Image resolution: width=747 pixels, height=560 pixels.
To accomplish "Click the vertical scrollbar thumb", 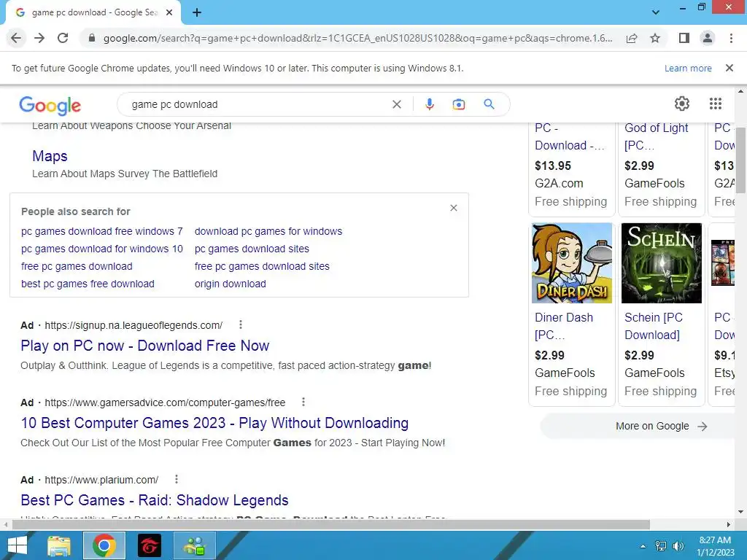I will click(x=740, y=160).
